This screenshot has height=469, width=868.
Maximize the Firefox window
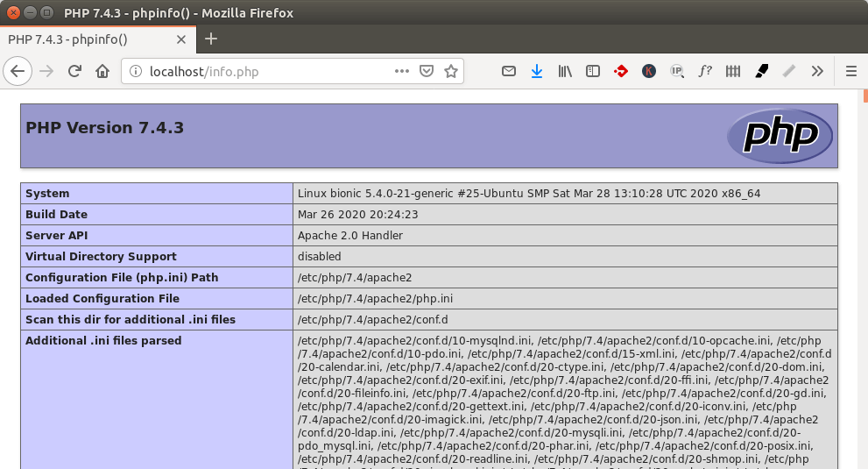pos(47,11)
